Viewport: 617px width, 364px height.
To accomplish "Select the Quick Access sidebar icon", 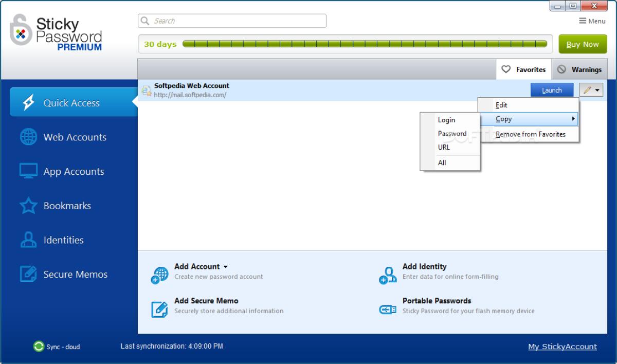I will pyautogui.click(x=29, y=102).
